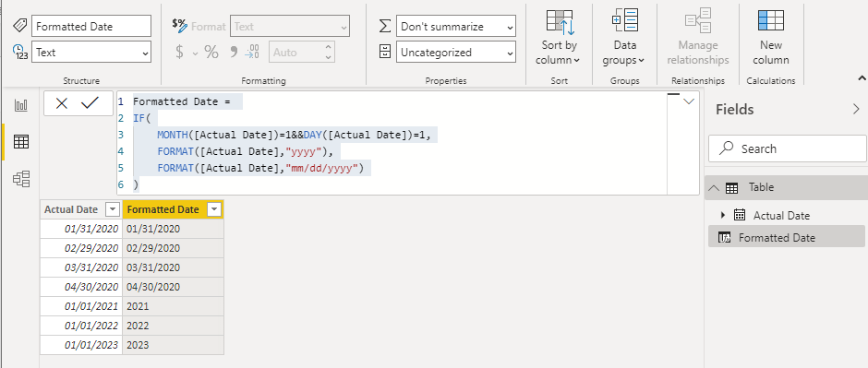Open the Data type Text dropdown

point(91,53)
